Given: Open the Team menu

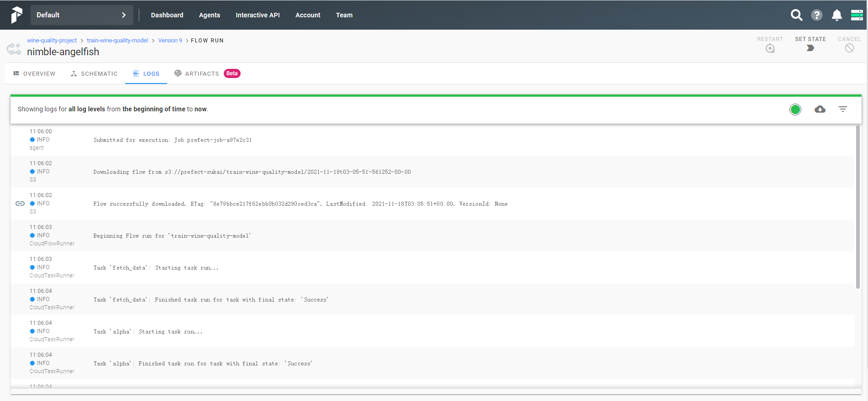Looking at the screenshot, I should click(x=344, y=15).
